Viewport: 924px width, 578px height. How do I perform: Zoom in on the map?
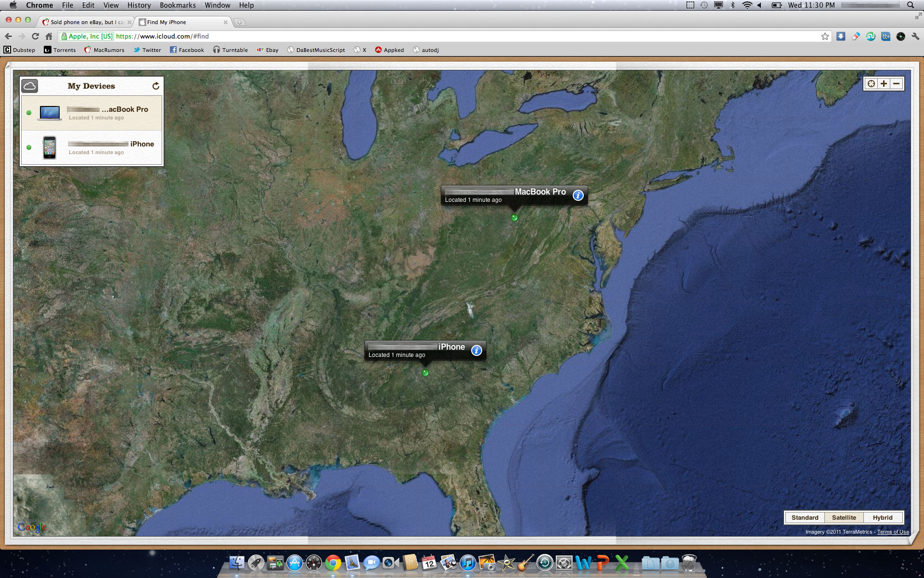tap(884, 83)
